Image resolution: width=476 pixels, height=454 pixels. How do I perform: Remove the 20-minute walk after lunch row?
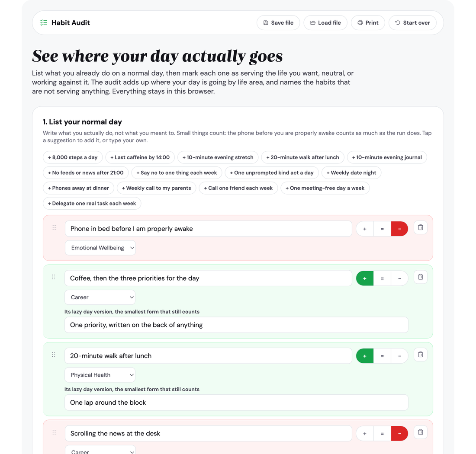(421, 355)
